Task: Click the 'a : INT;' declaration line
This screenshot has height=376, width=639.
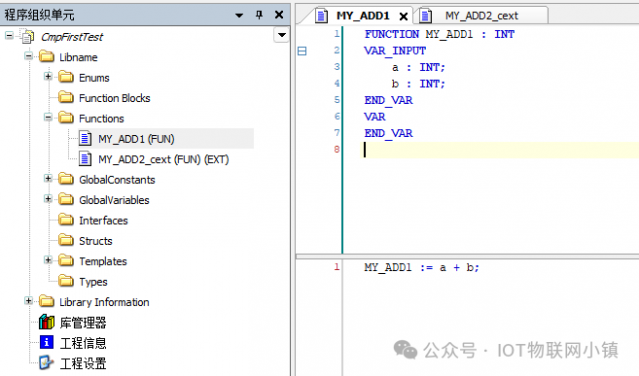Action: click(x=419, y=67)
